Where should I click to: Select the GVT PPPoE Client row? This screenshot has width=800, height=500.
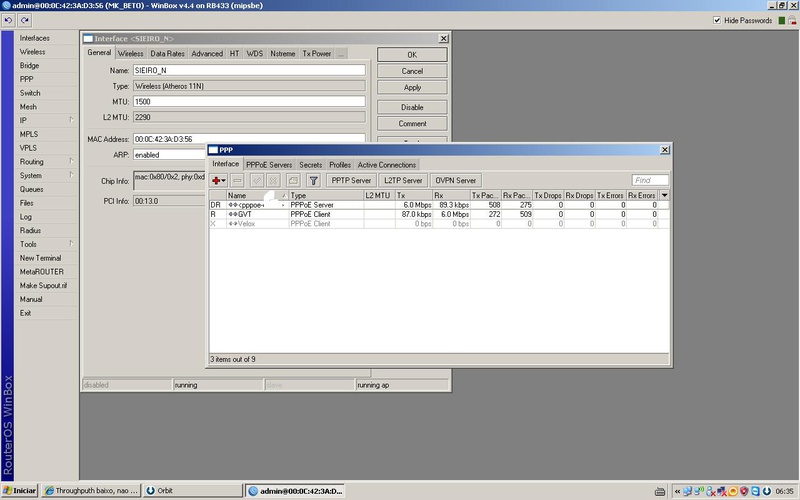pos(439,214)
